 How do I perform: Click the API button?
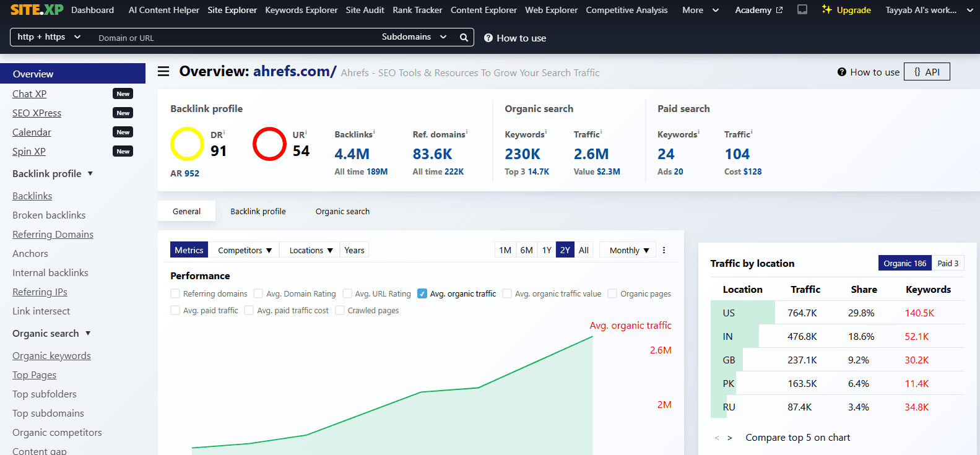point(927,72)
